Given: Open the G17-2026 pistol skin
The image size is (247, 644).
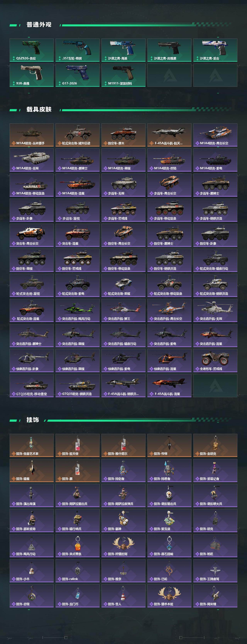Looking at the screenshot, I should point(78,75).
